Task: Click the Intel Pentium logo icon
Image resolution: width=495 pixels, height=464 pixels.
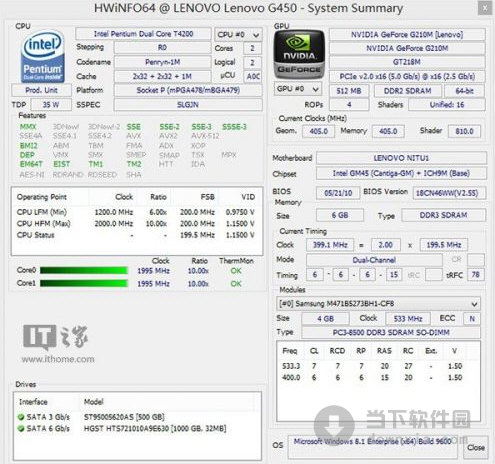Action: (x=43, y=57)
